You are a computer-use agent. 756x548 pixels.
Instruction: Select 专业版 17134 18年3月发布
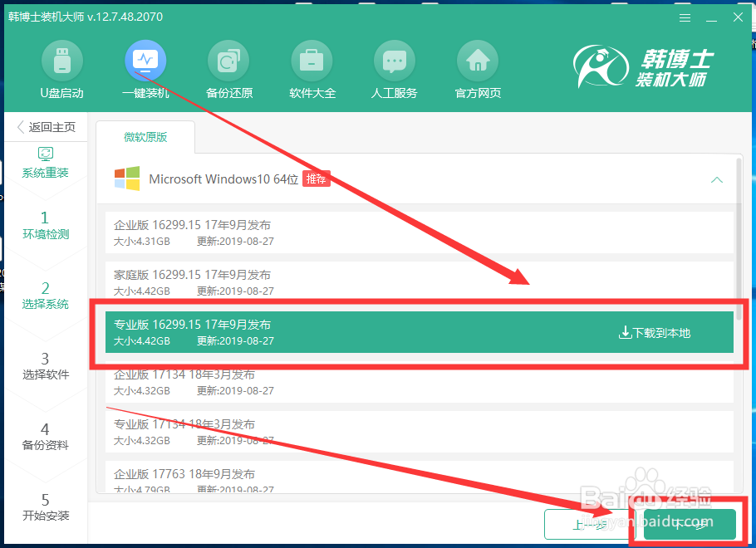pyautogui.click(x=419, y=432)
